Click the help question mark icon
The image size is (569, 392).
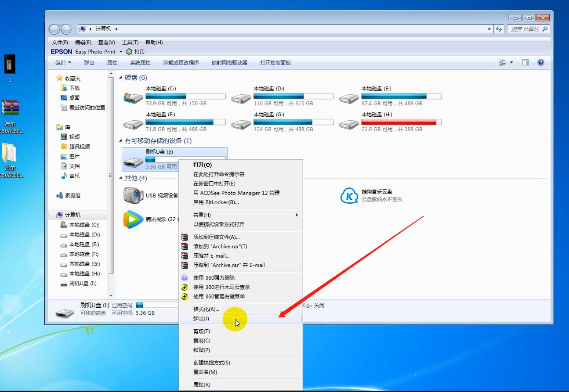540,63
